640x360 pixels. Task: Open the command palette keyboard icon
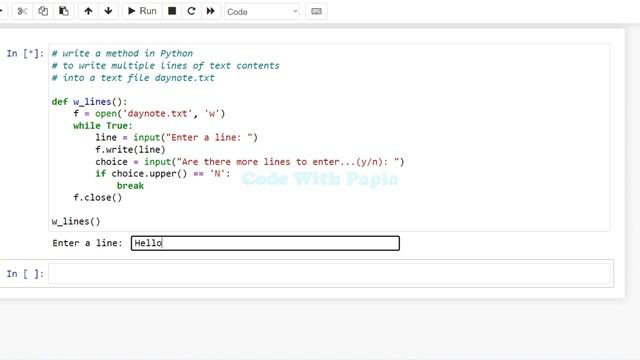(x=316, y=11)
